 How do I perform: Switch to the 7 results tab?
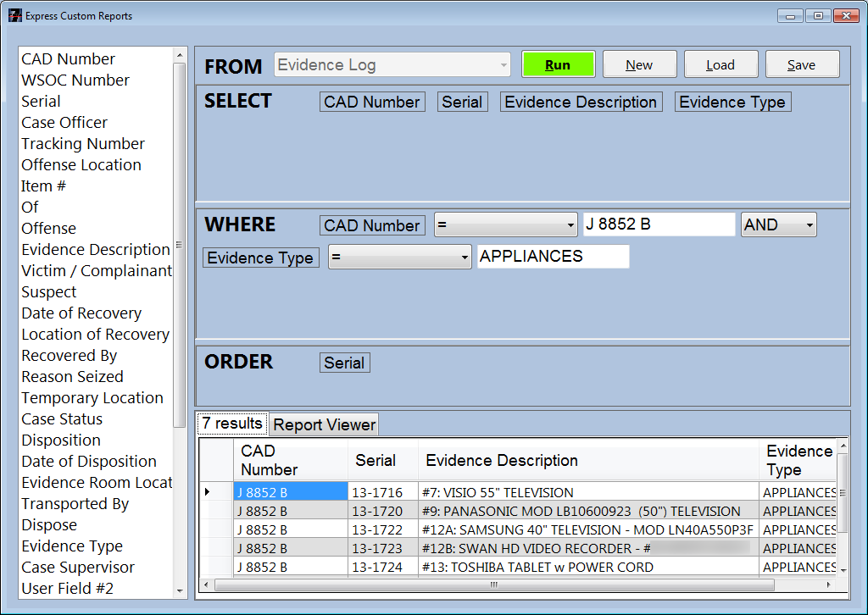point(231,424)
